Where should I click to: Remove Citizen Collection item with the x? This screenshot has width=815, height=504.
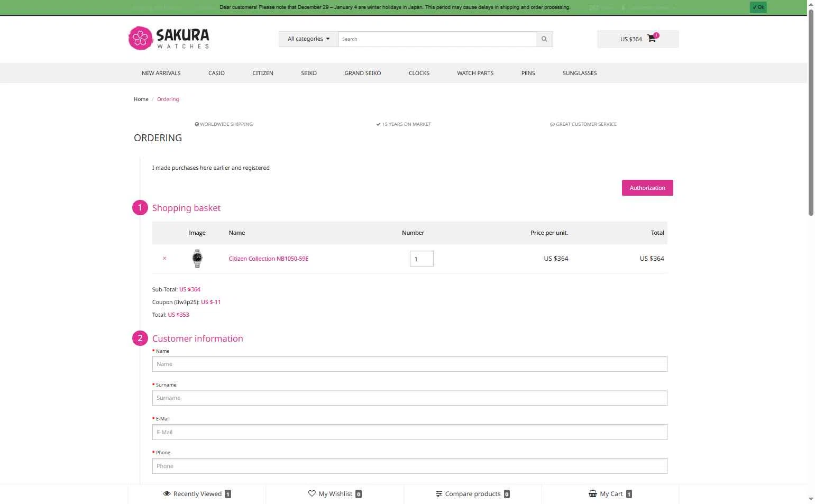(x=164, y=259)
